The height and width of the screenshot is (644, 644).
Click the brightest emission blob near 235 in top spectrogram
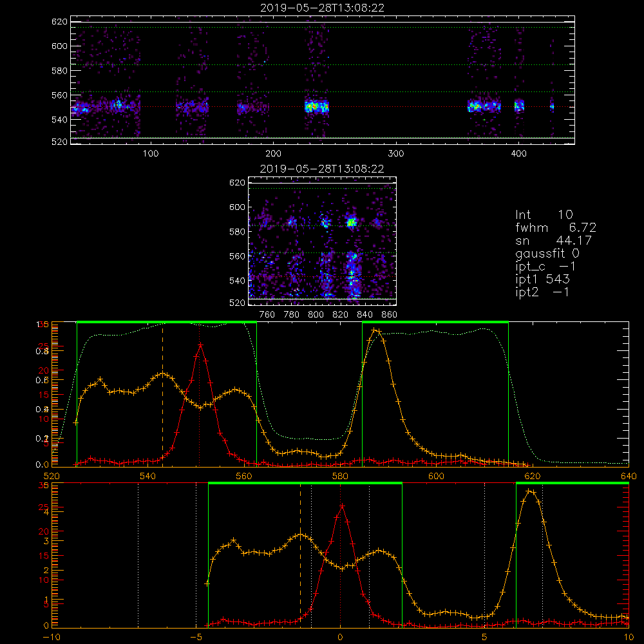(316, 107)
